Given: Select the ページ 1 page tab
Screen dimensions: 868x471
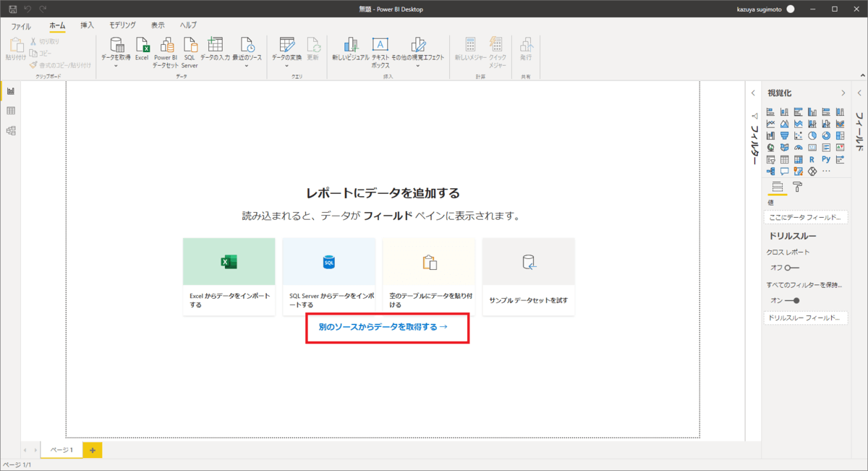Looking at the screenshot, I should click(61, 449).
